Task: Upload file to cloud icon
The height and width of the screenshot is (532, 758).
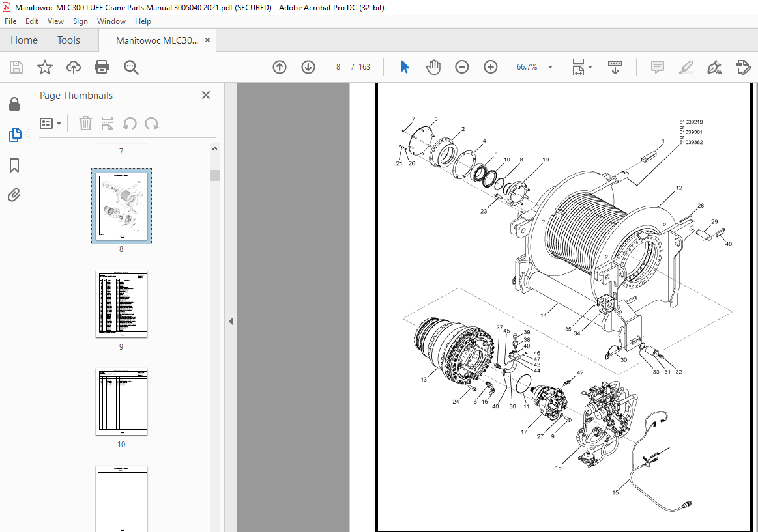Action: (74, 67)
